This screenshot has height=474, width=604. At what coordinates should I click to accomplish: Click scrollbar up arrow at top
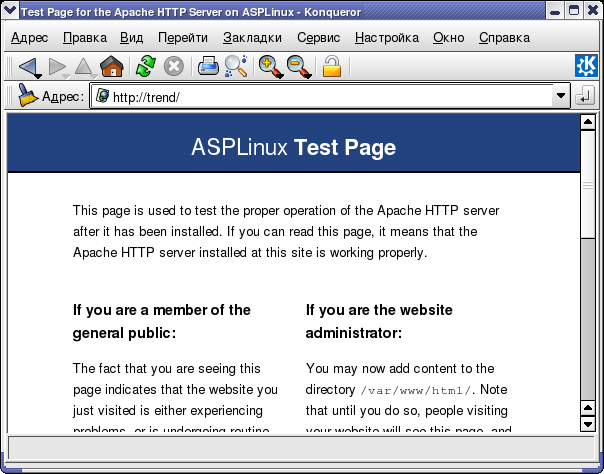pos(588,123)
